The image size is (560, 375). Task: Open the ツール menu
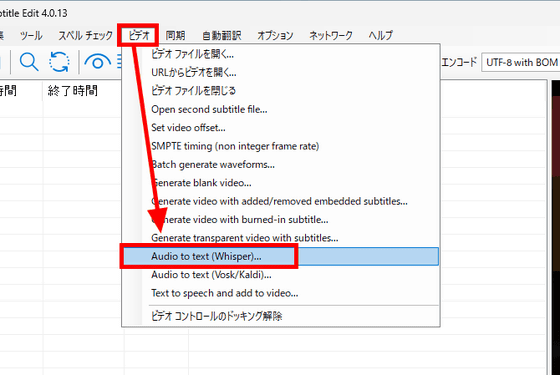[x=31, y=35]
